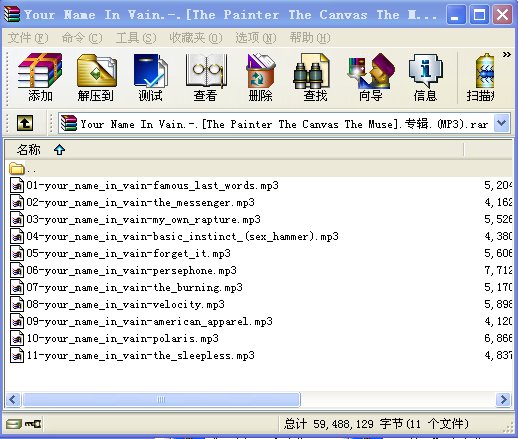Open the 文件(F) menu
The height and width of the screenshot is (439, 518).
(28, 38)
